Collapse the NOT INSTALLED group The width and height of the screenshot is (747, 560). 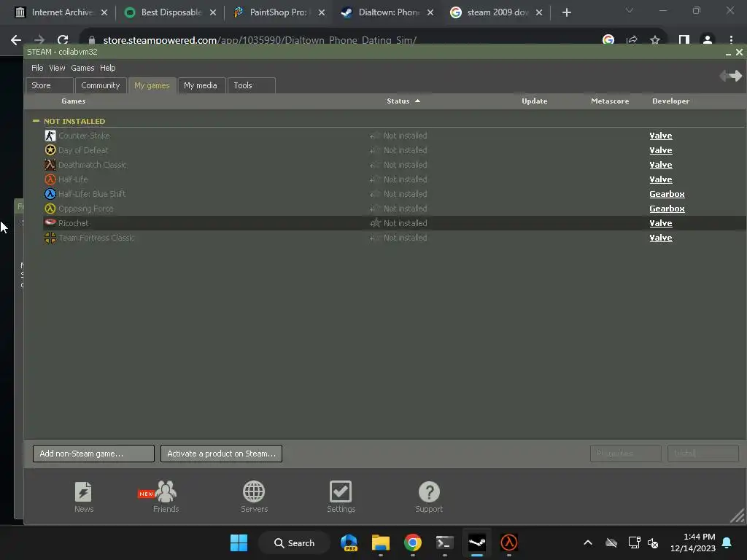click(36, 121)
